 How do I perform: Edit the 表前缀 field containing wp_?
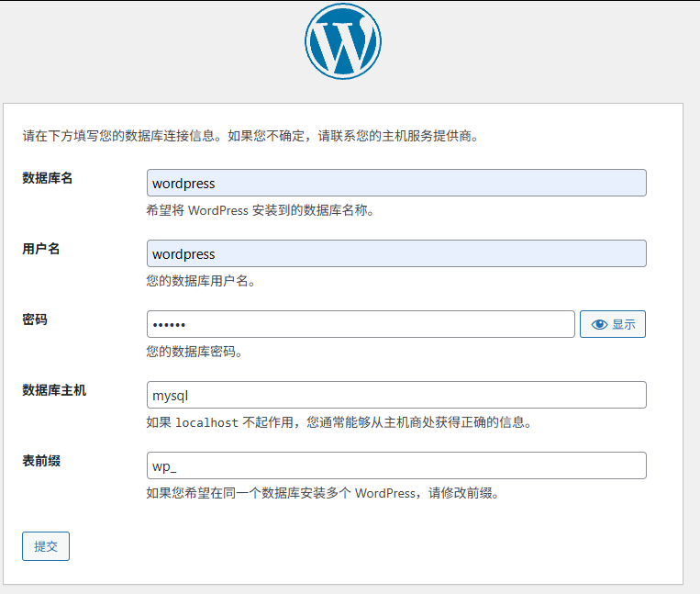[x=396, y=465]
